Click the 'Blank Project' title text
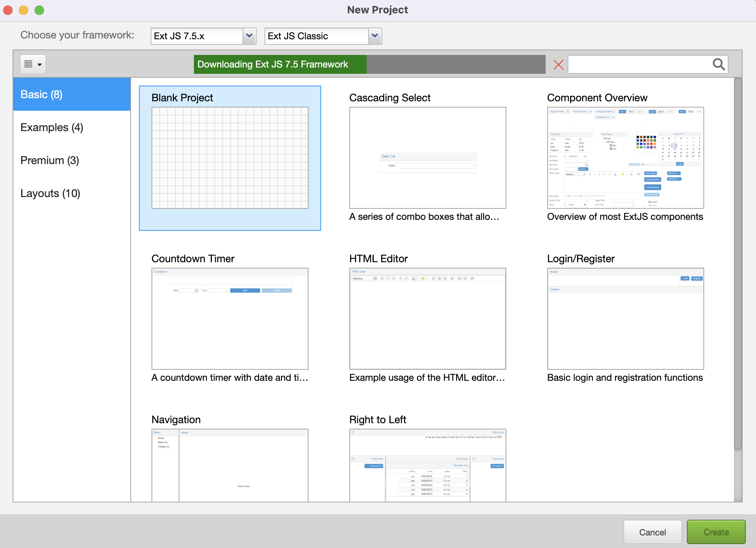The height and width of the screenshot is (548, 756). coord(182,98)
